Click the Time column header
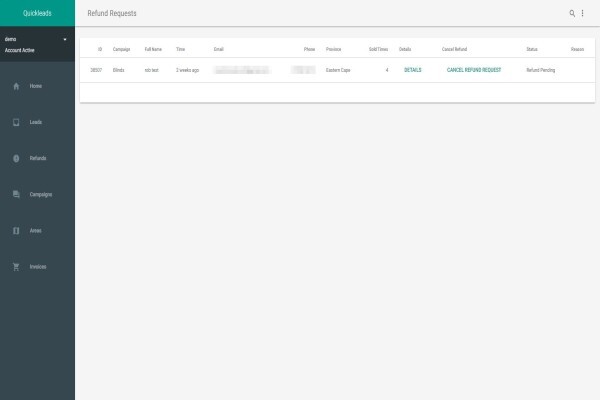Image resolution: width=600 pixels, height=400 pixels. 180,49
